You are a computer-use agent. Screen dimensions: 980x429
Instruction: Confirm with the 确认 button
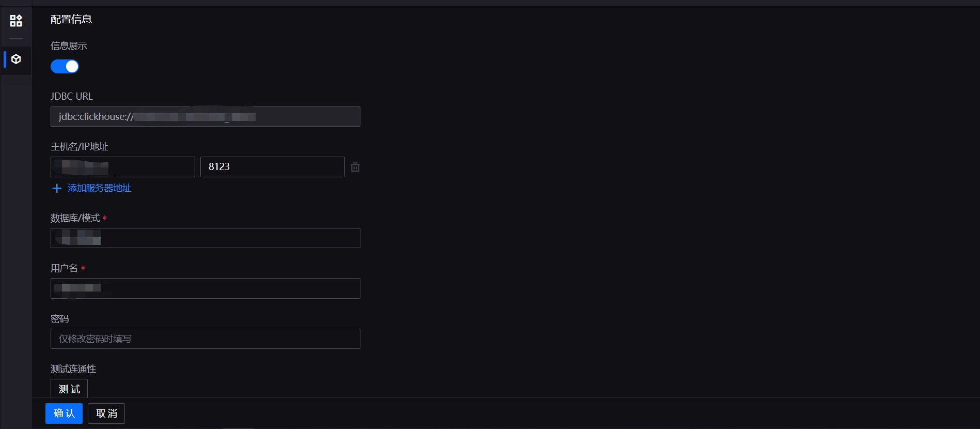(x=64, y=413)
